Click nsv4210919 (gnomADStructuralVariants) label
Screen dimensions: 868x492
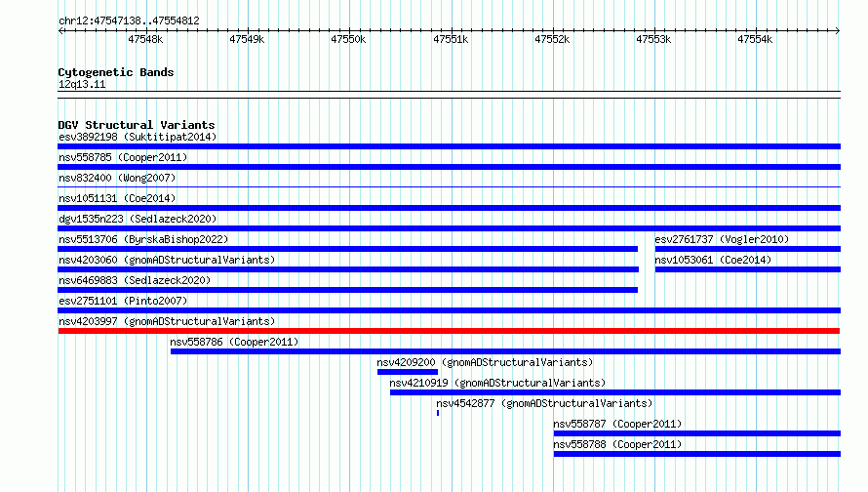497,383
